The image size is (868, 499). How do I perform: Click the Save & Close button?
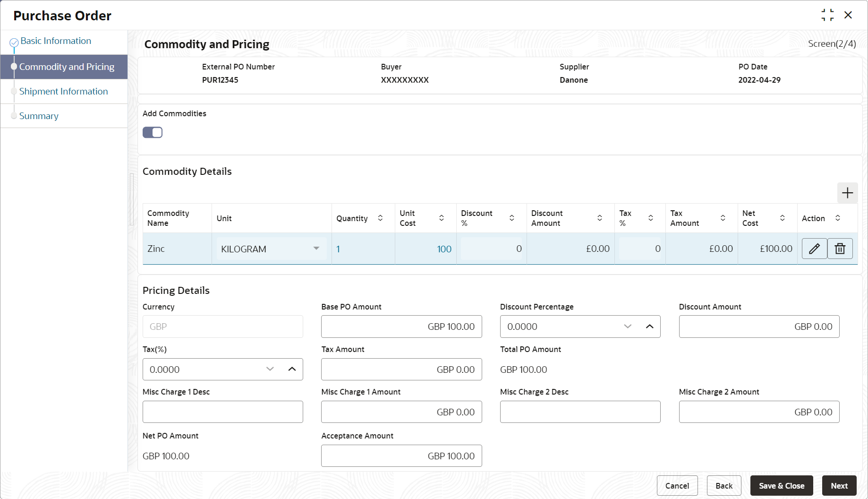pos(781,486)
